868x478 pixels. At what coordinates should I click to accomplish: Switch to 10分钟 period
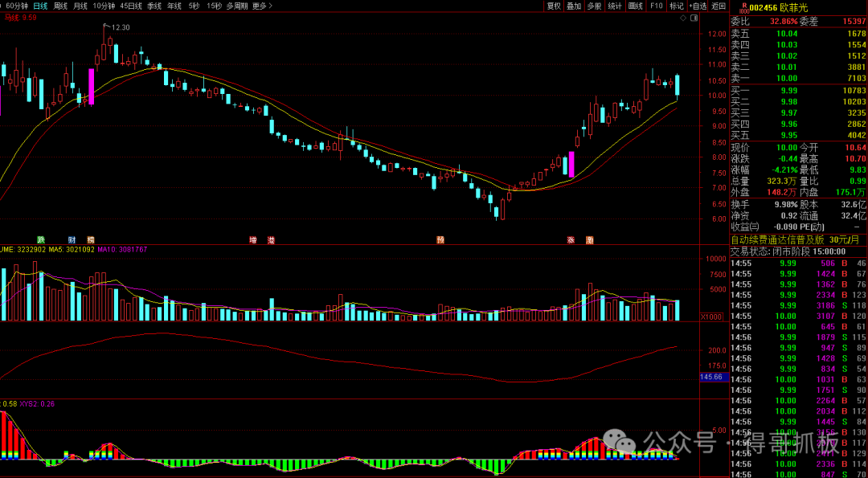[104, 6]
